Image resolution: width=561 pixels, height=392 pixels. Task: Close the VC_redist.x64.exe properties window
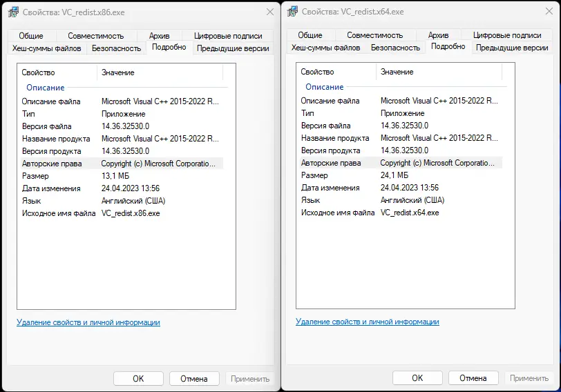[x=548, y=12]
